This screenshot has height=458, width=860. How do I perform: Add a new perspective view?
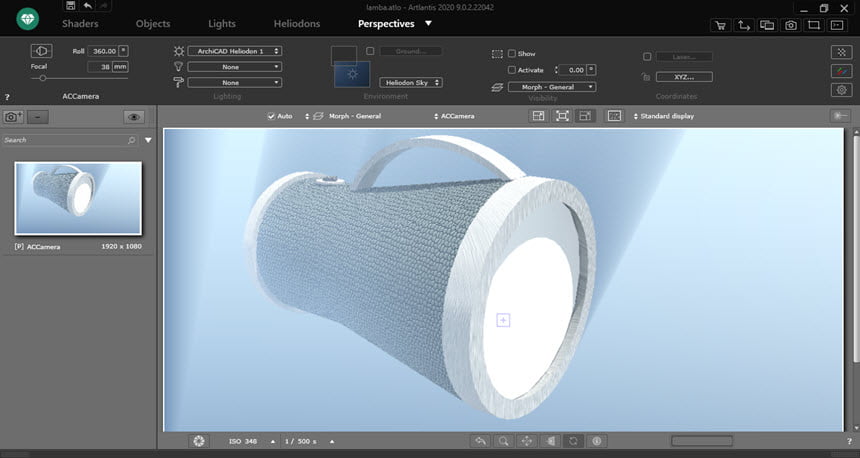(x=13, y=117)
